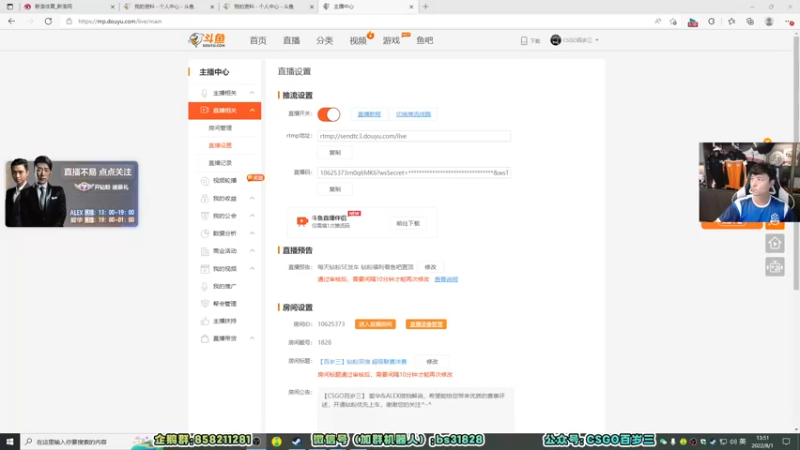
Task: Click the stream key field containing wsSecret
Action: tap(414, 173)
